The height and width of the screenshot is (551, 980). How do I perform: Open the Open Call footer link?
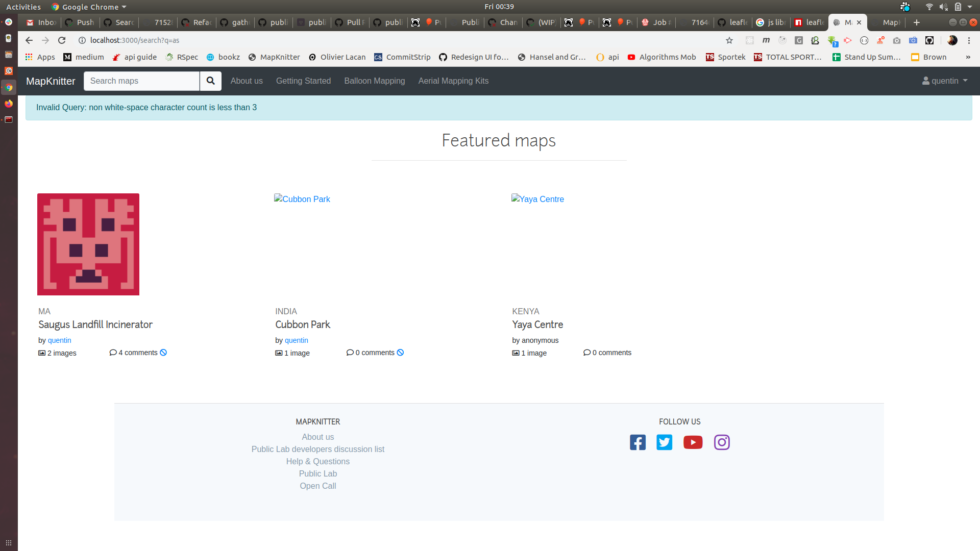(x=317, y=486)
